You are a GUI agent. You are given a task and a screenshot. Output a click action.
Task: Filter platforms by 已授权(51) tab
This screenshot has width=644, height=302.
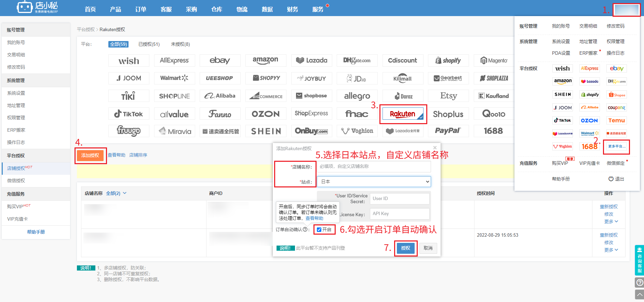pos(149,44)
